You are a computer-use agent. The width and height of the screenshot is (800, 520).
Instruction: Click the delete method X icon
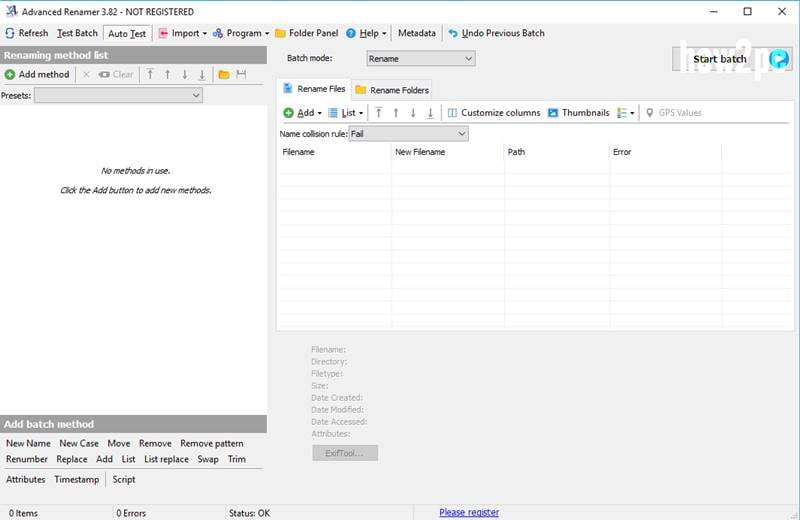pos(86,75)
